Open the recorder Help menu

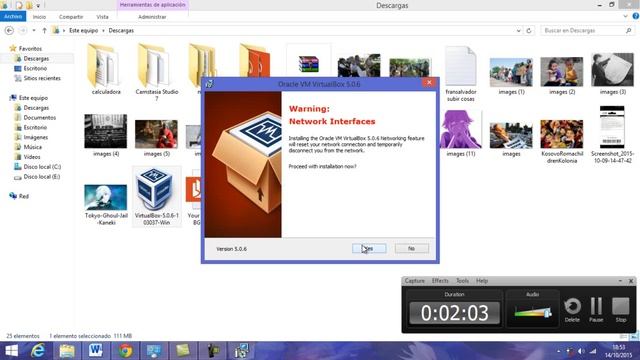click(x=482, y=281)
